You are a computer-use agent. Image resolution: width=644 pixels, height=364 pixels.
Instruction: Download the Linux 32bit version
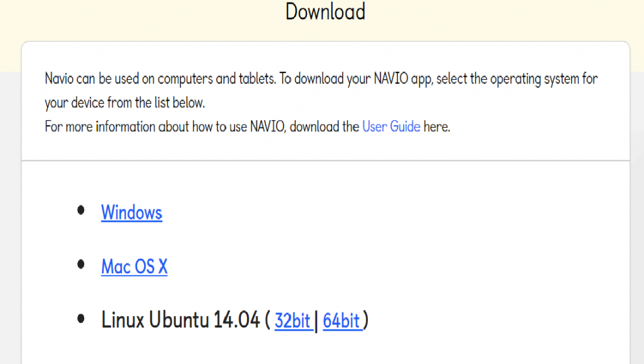pos(292,321)
